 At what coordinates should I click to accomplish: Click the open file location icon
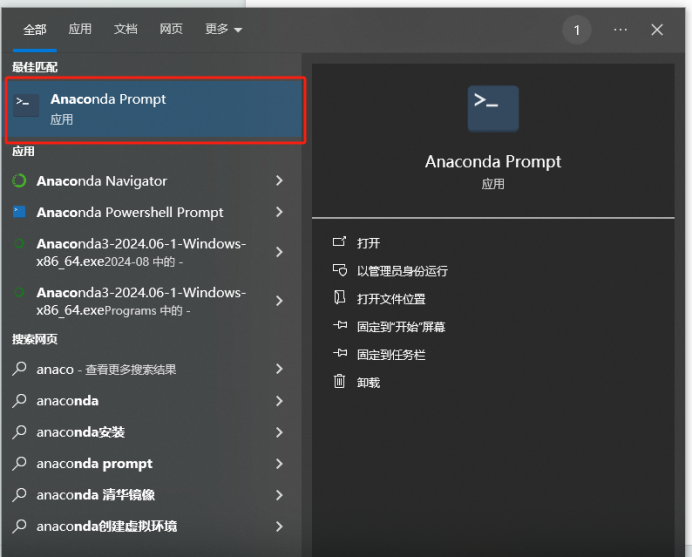pos(339,297)
